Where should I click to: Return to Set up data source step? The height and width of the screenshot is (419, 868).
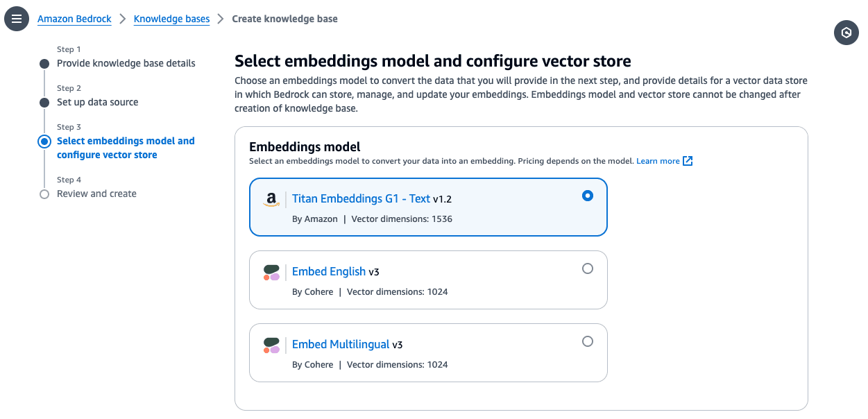[98, 102]
